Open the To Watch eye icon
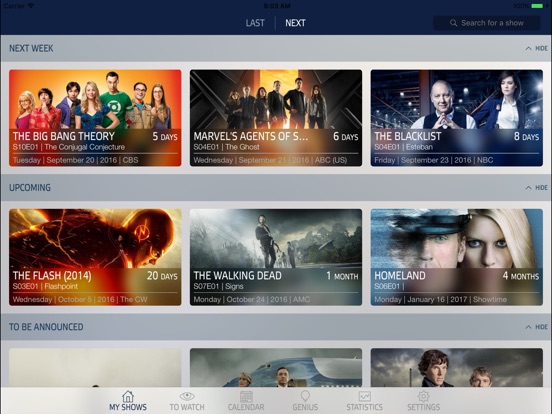The image size is (552, 414). click(x=187, y=396)
